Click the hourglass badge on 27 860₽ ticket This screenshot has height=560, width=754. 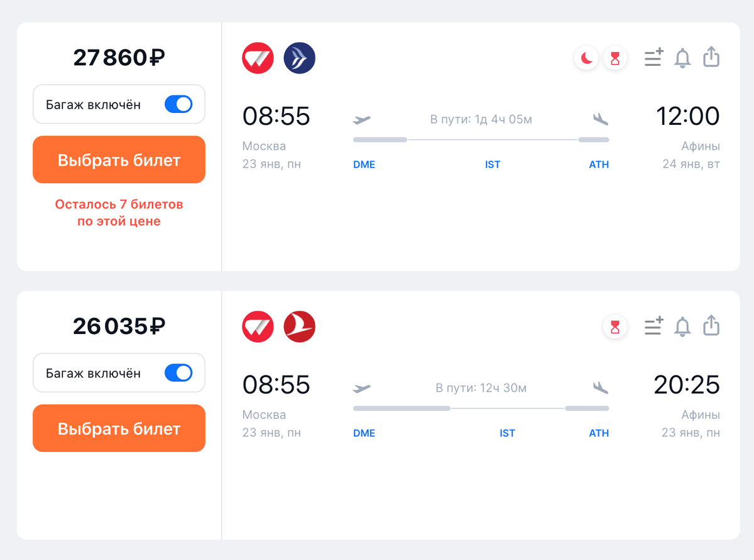615,59
